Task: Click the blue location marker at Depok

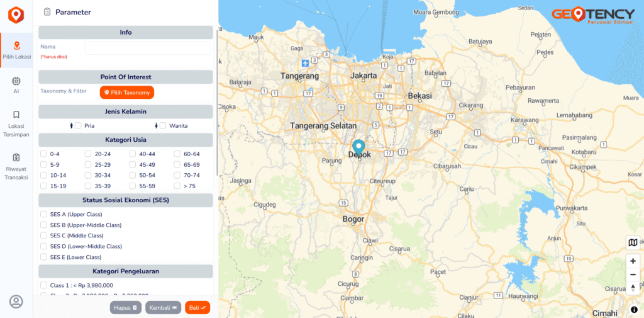Action: pos(358,148)
